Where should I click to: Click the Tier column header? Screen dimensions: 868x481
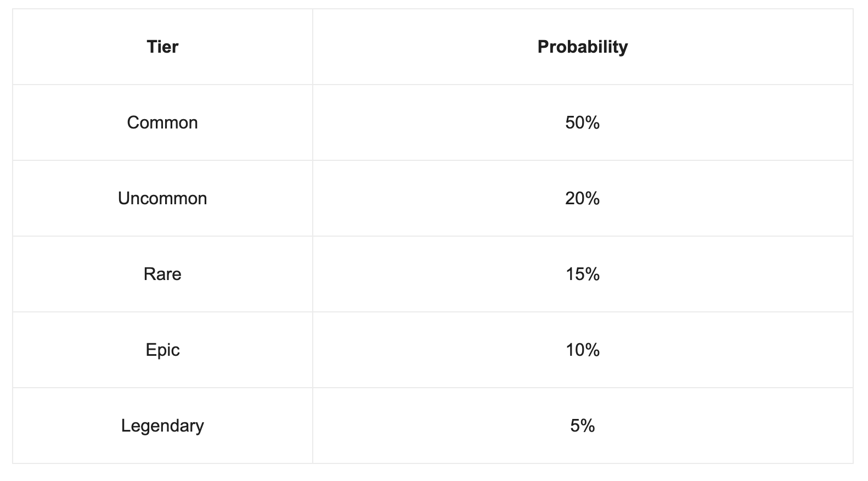point(162,47)
